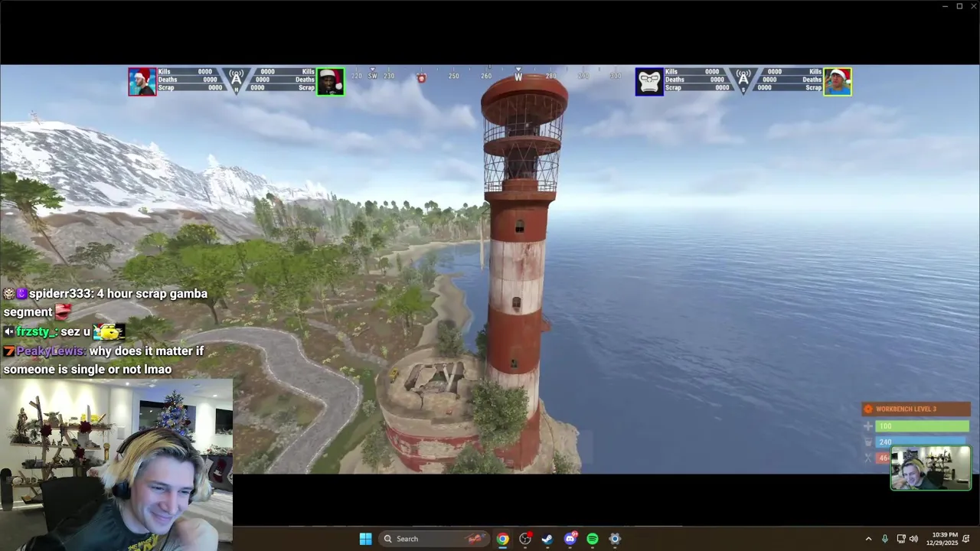Open OBS Studio icon in the taskbar
Screen dimensions: 980x551
pos(525,539)
